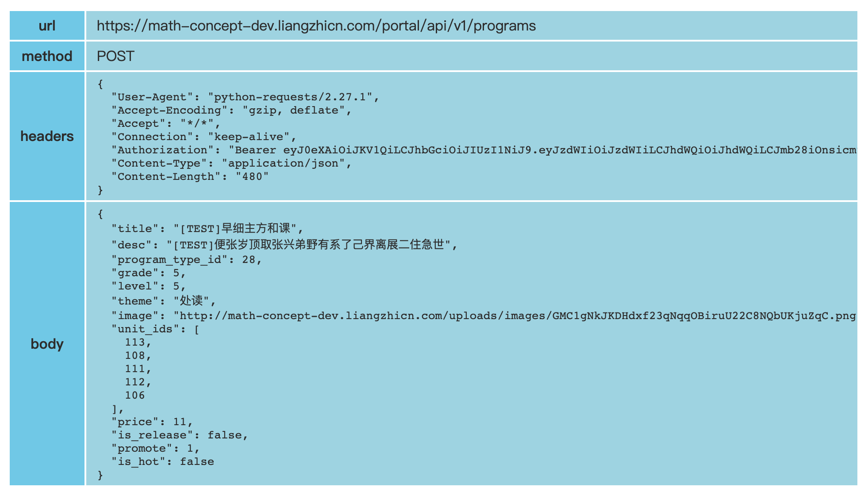Click the is_release false line
This screenshot has width=868, height=495.
click(180, 435)
